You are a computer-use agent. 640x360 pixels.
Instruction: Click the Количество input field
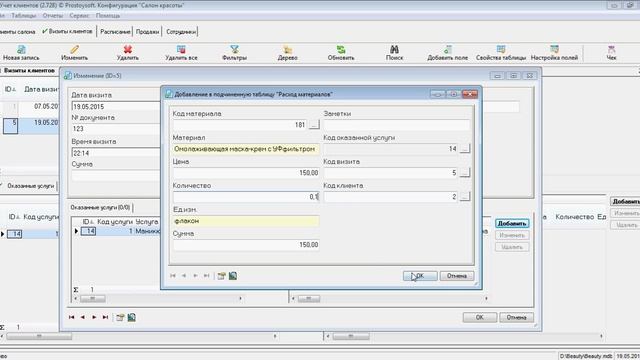click(x=246, y=197)
